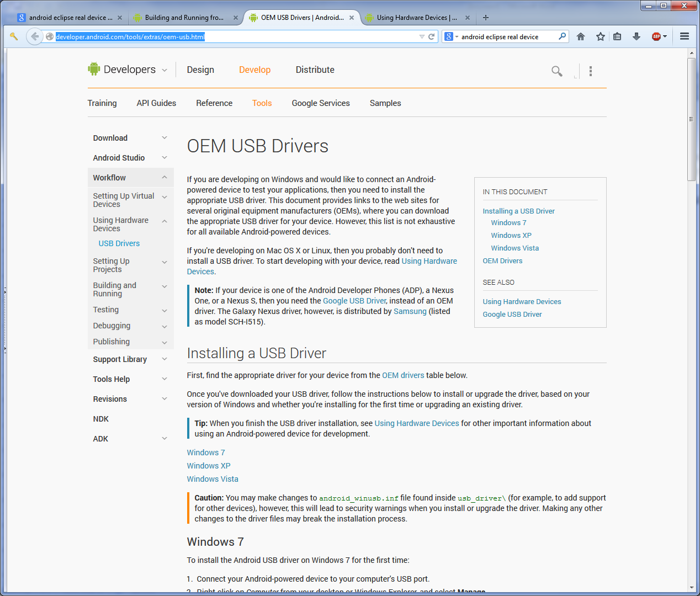The image size is (700, 596).
Task: Expand the Download sidebar section
Action: click(x=165, y=137)
